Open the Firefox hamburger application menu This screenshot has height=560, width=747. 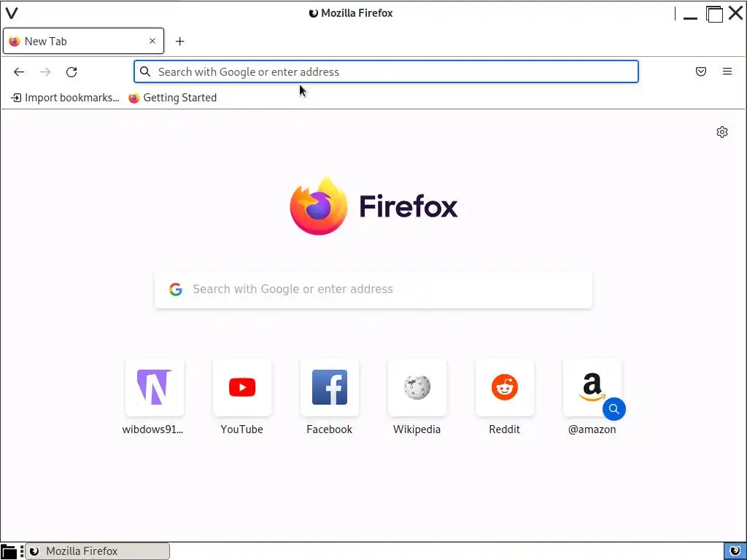coord(727,71)
